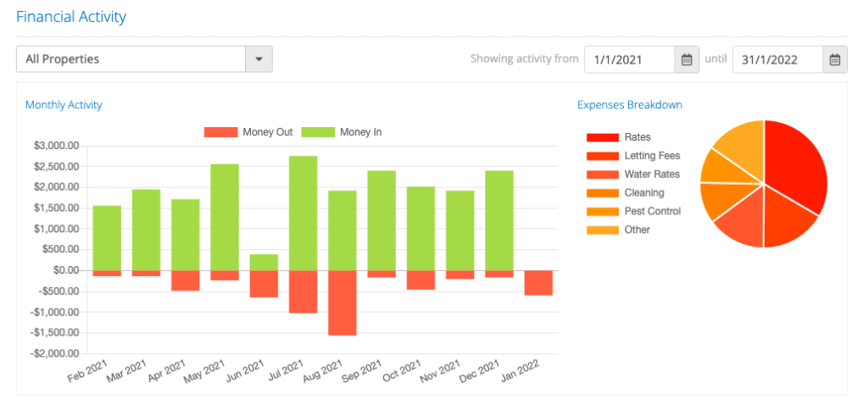The width and height of the screenshot is (868, 405).
Task: Click the Pest Control legend label
Action: pos(653,211)
